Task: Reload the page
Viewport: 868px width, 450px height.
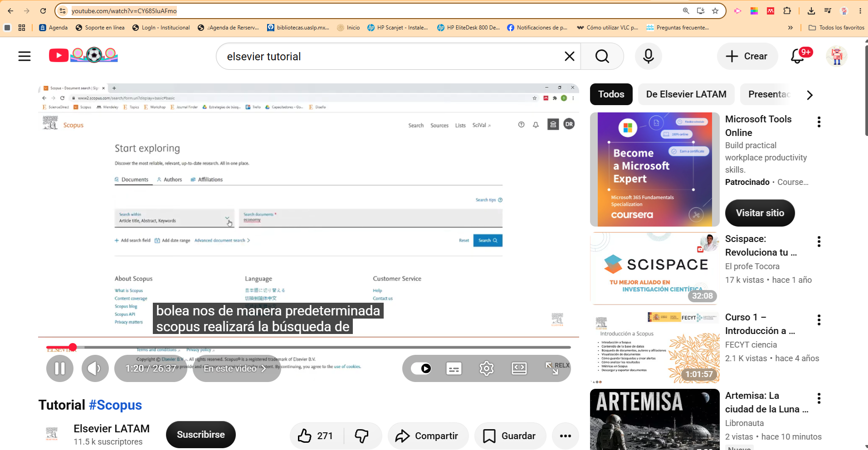Action: tap(43, 11)
